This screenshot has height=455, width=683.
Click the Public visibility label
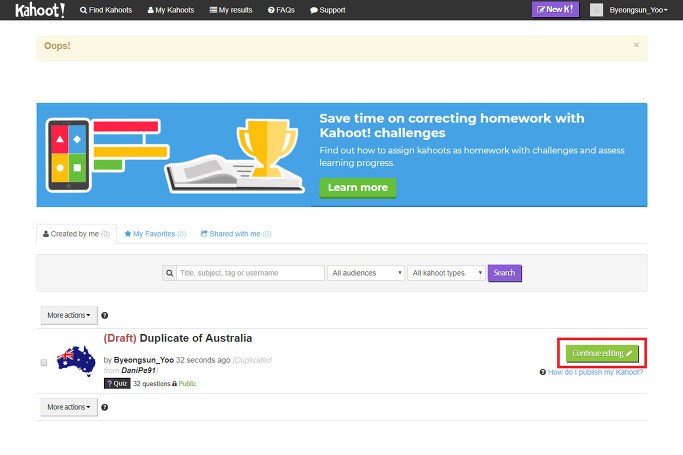pos(187,384)
